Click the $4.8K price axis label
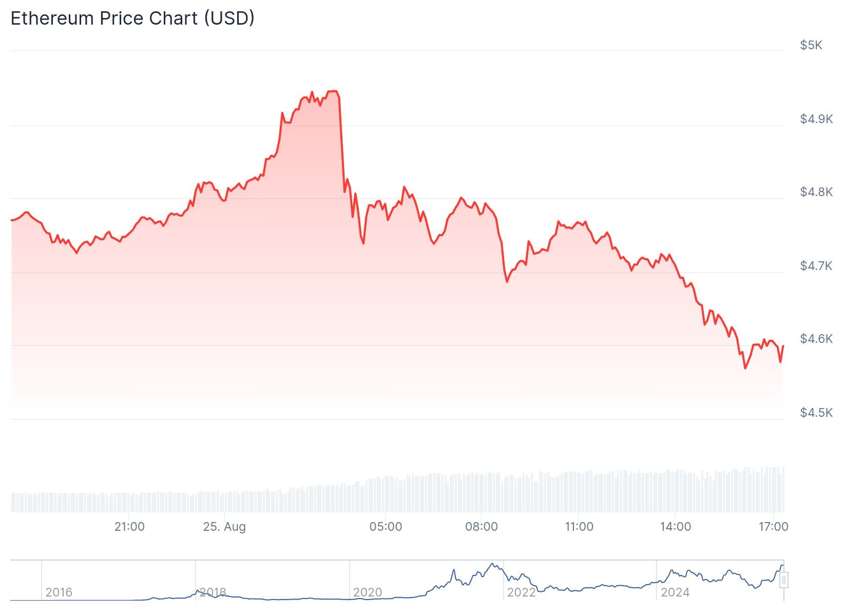This screenshot has width=844, height=616. 816,192
